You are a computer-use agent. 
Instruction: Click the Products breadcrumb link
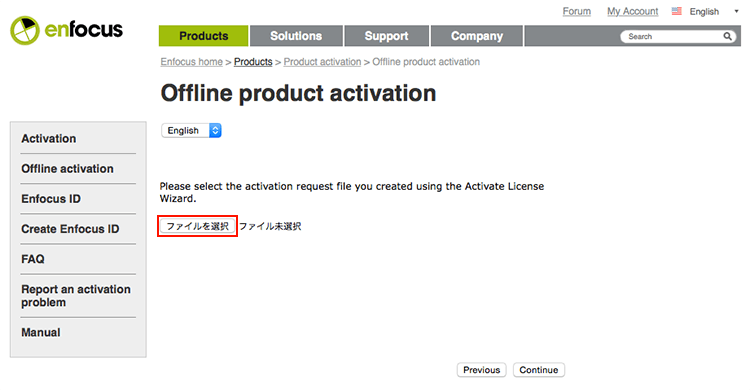pos(253,62)
